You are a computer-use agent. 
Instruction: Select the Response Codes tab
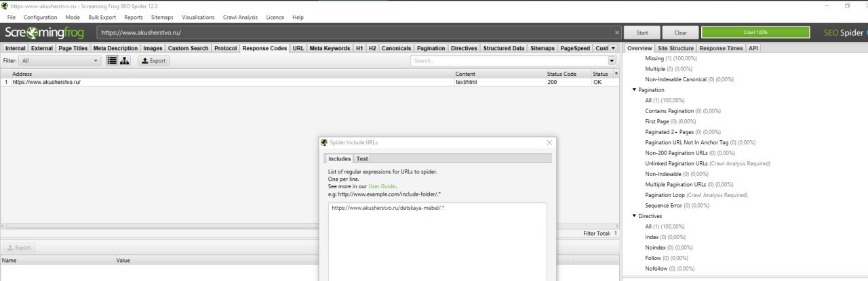pos(264,48)
